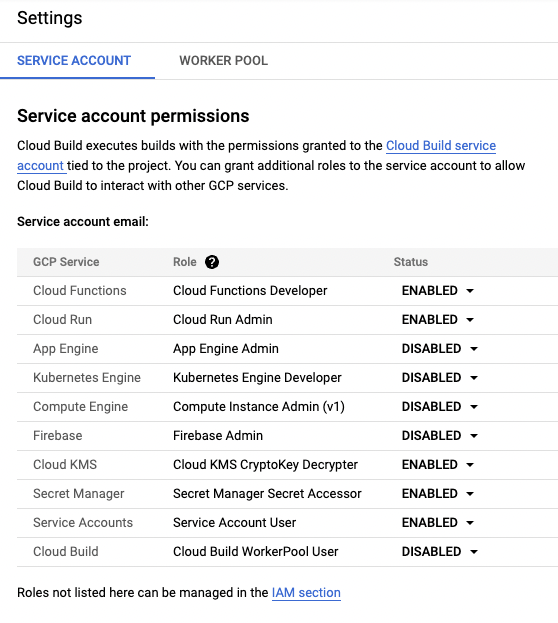Click the Service account permissions heading
Screen dimensions: 558x623
[133, 116]
